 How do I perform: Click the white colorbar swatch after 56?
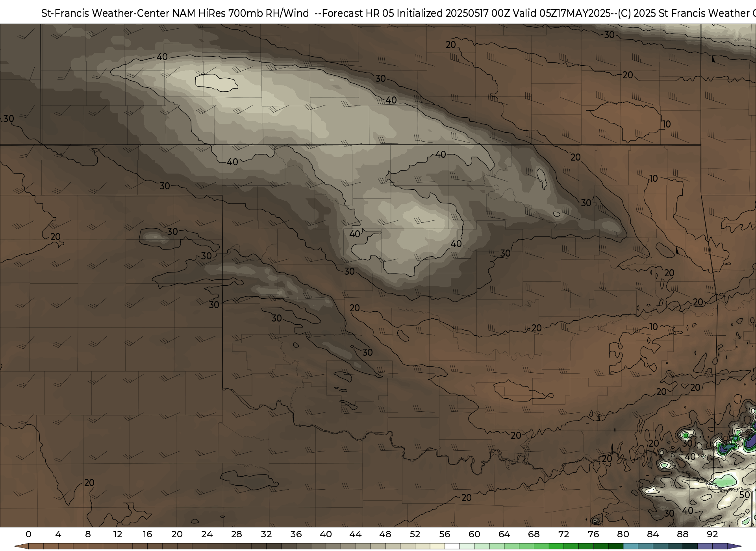tap(452, 546)
